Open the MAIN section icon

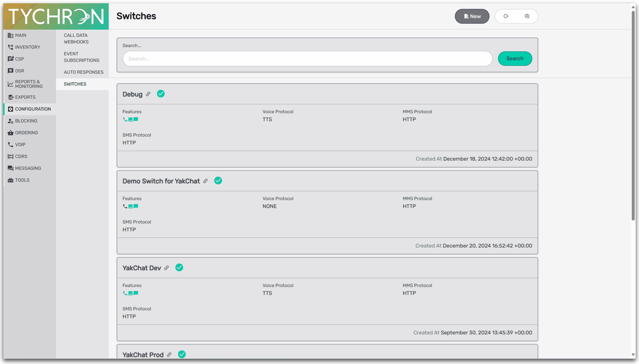pyautogui.click(x=11, y=35)
